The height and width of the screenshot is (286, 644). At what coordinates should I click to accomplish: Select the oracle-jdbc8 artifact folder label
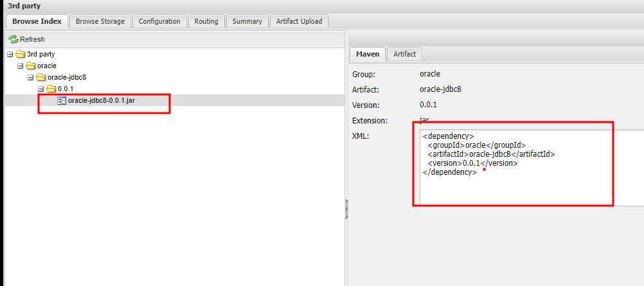(67, 77)
